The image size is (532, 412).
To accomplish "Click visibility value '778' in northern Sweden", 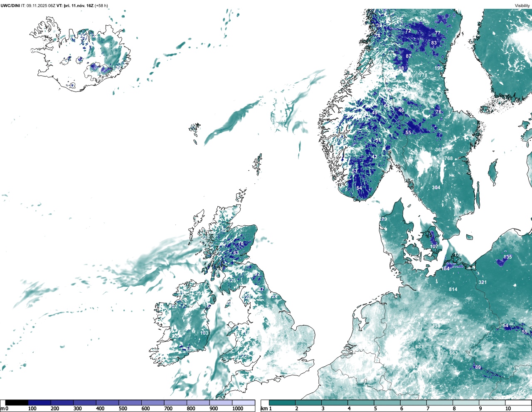I will tap(423, 75).
